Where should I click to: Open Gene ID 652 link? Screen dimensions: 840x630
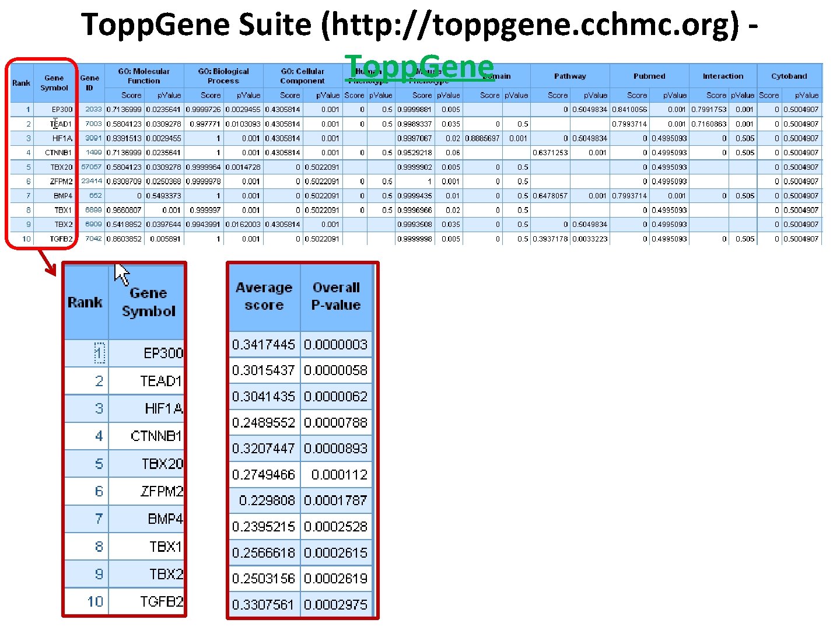click(96, 195)
